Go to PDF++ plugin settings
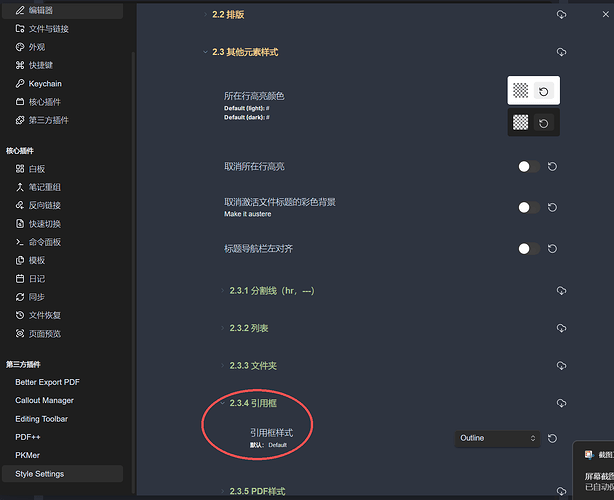Image resolution: width=614 pixels, height=500 pixels. pos(30,437)
